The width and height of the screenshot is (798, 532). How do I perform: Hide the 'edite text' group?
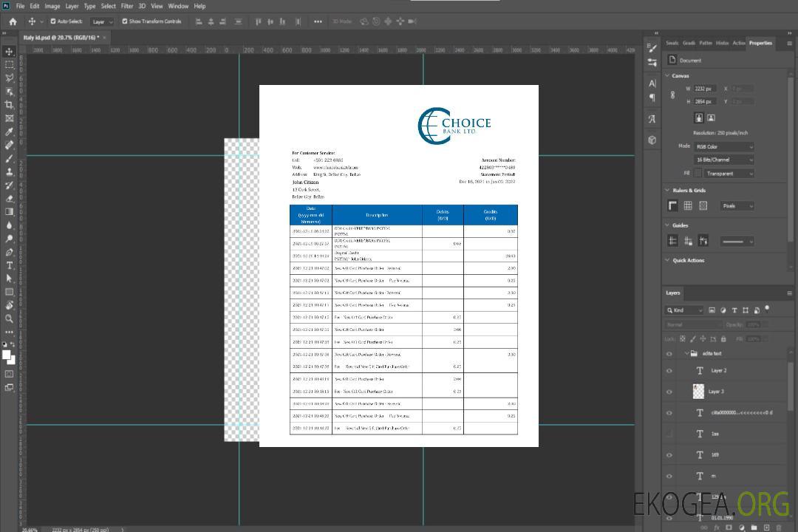(x=669, y=354)
